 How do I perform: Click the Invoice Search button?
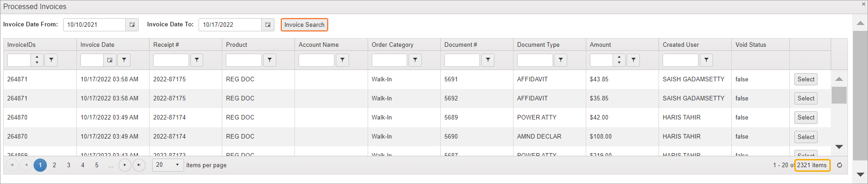click(x=304, y=25)
